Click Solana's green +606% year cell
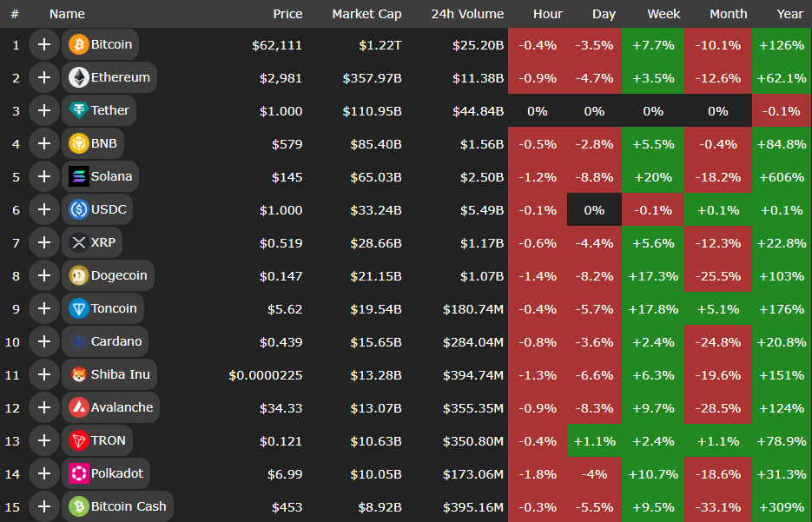 click(x=782, y=176)
